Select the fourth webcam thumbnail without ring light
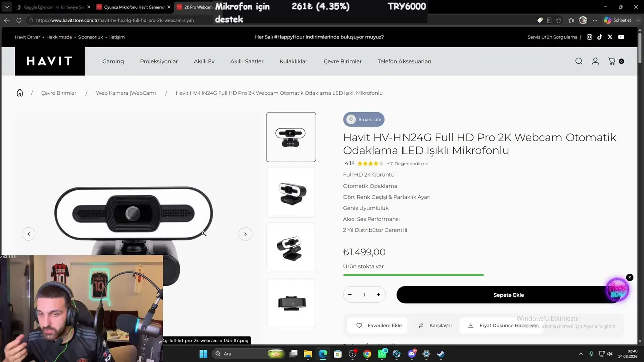Image resolution: width=644 pixels, height=362 pixels. [x=291, y=303]
